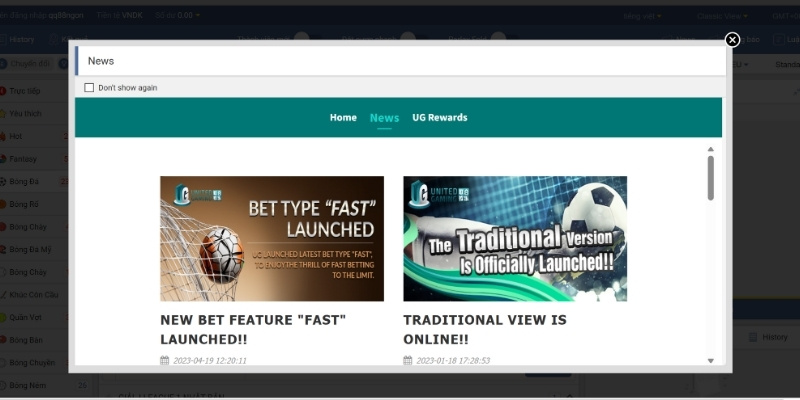
Task: Click the news list scrollbar up arrow
Action: point(710,149)
